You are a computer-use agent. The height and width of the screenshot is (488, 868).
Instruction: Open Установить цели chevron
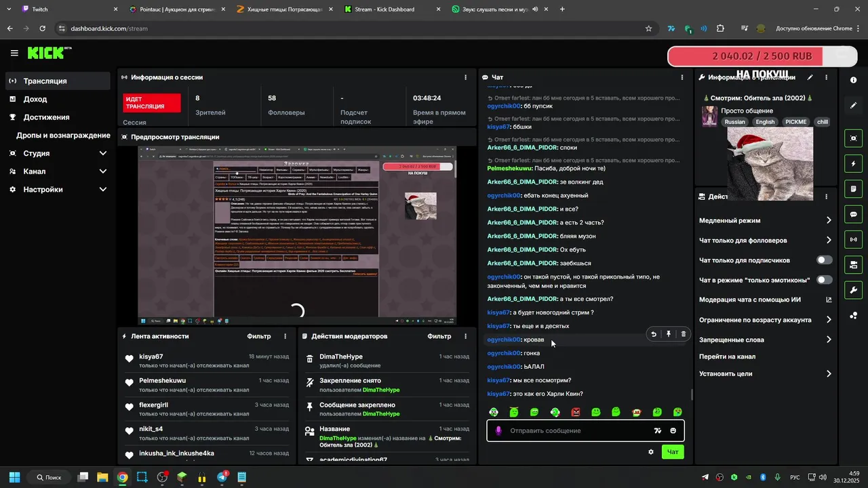(x=829, y=373)
